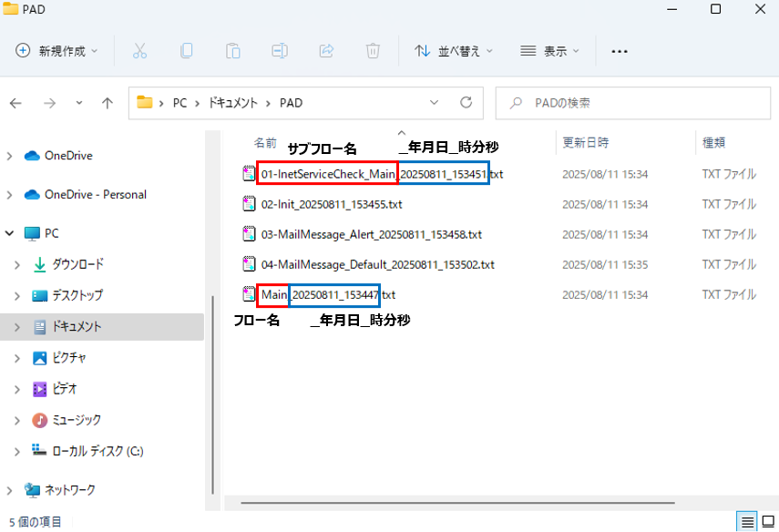Select 03-MailMessage_Alert_20250811_153458.txt file
This screenshot has height=532, width=779.
click(x=371, y=234)
